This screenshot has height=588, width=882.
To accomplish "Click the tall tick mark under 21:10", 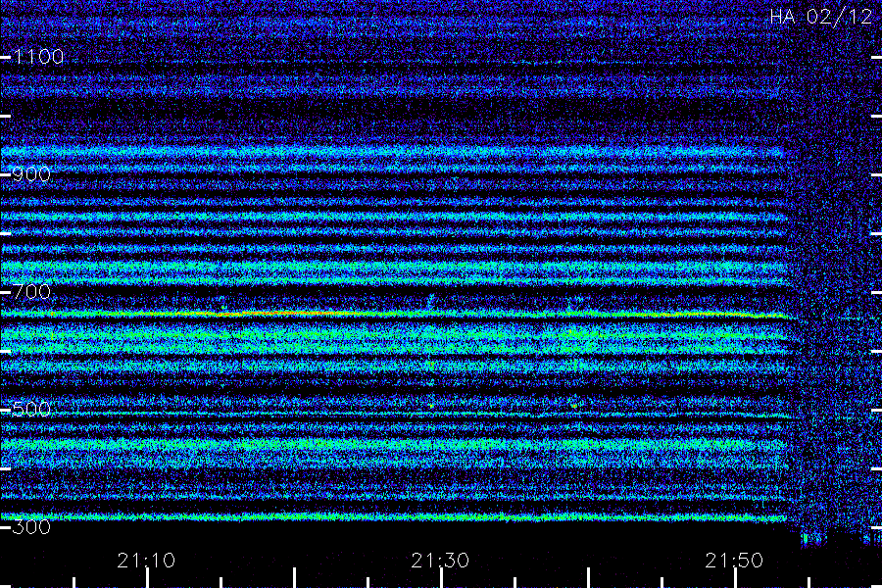I will (x=147, y=578).
